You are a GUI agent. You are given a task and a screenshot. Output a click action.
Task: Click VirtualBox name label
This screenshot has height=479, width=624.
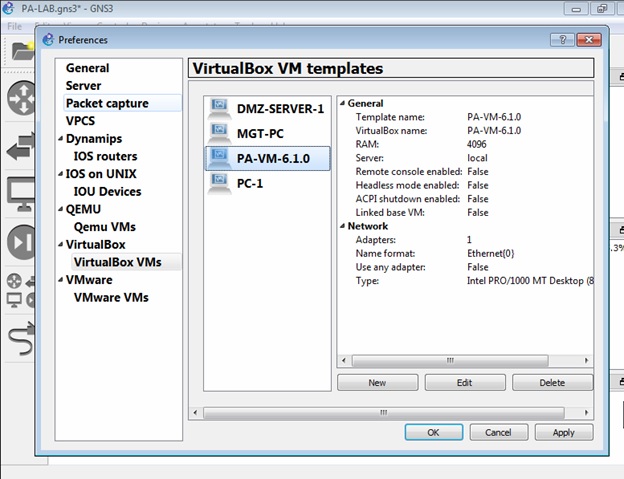tap(391, 130)
